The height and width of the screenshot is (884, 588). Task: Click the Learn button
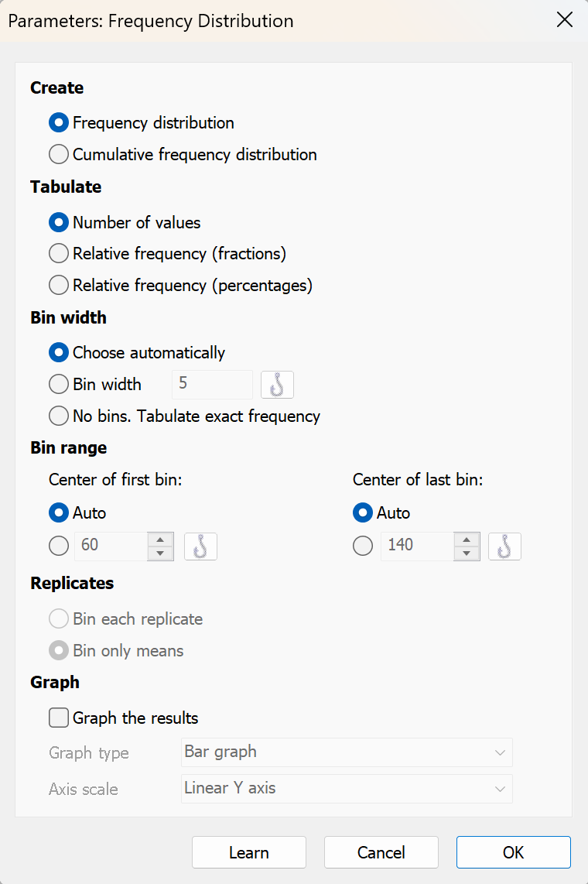coord(249,852)
